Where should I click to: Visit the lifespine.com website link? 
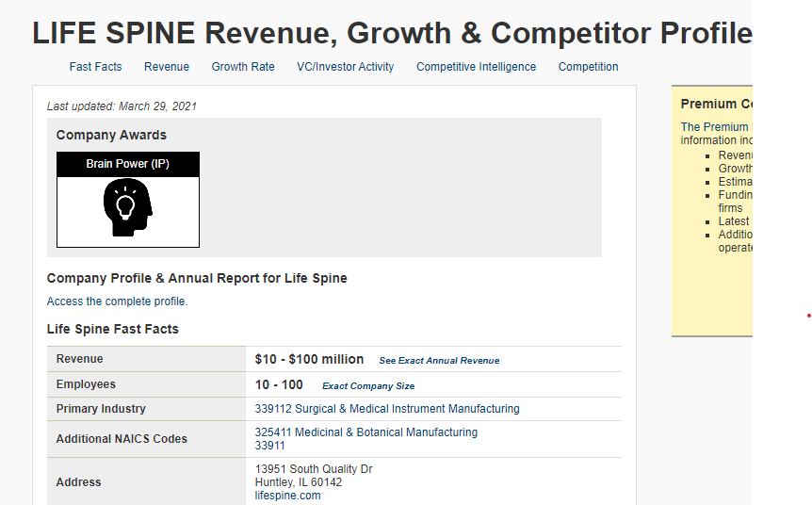click(x=287, y=496)
